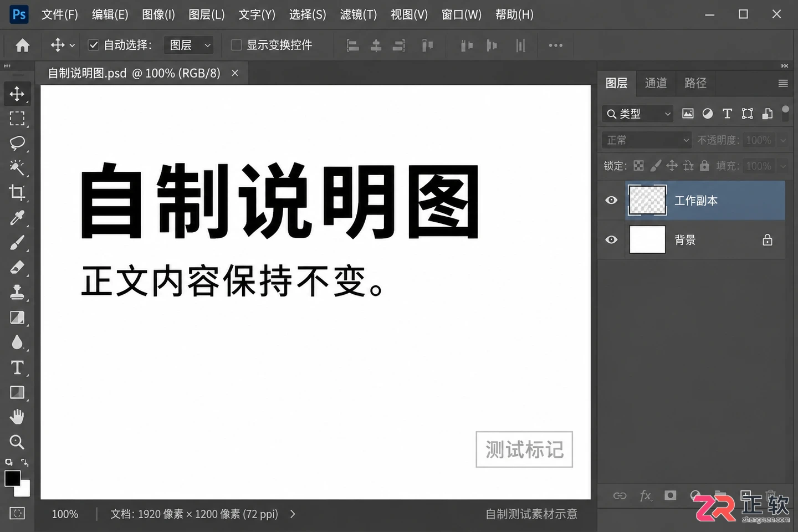This screenshot has width=798, height=532.
Task: Select the Move tool in the toolbar
Action: click(x=17, y=93)
